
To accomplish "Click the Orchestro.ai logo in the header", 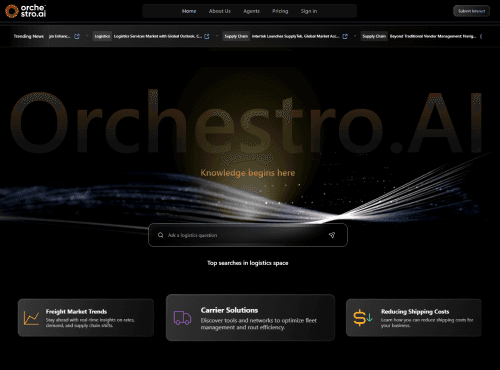I will [26, 11].
